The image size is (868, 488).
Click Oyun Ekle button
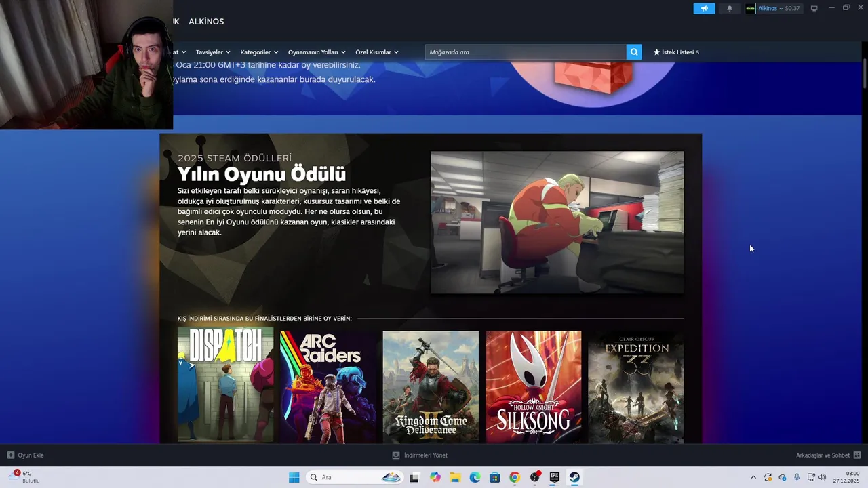(25, 455)
